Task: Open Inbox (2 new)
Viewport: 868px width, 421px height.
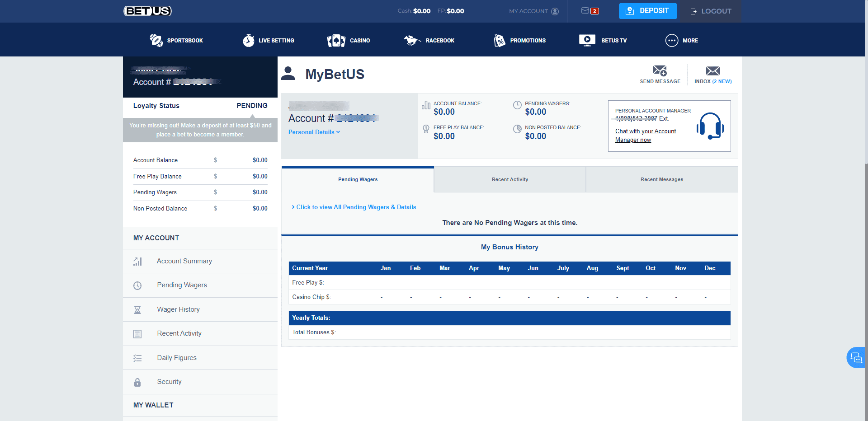Action: click(713, 82)
